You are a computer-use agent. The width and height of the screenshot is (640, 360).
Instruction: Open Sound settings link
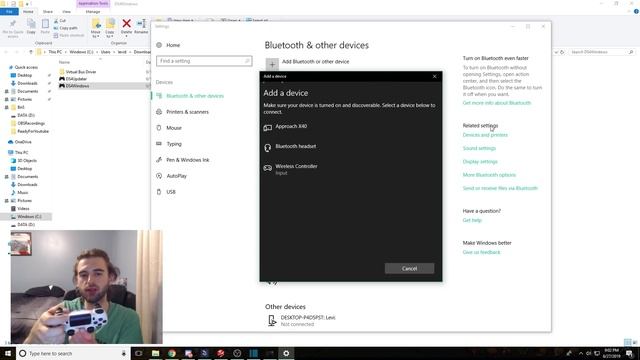[479, 148]
